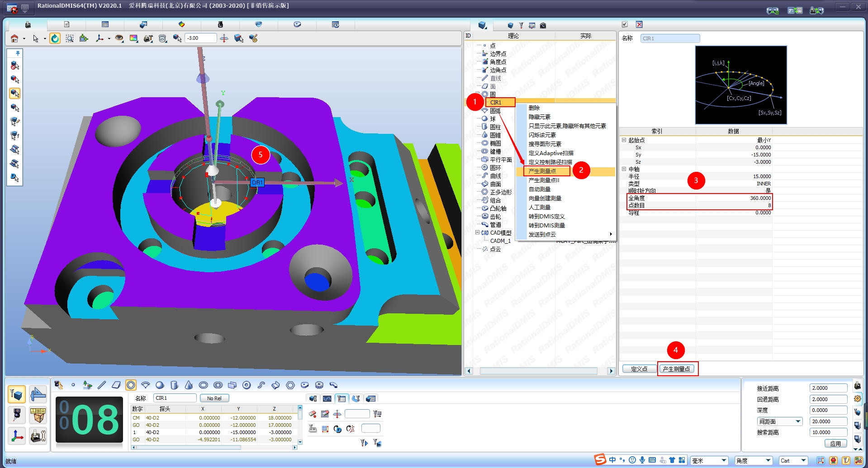The width and height of the screenshot is (868, 468).
Task: Open the 间距面 dropdown
Action: pos(780,421)
